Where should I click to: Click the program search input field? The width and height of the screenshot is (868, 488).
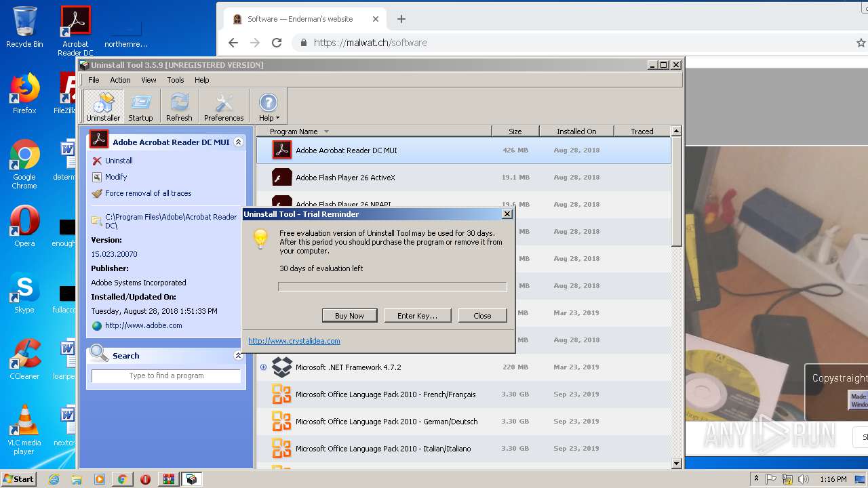(x=166, y=375)
